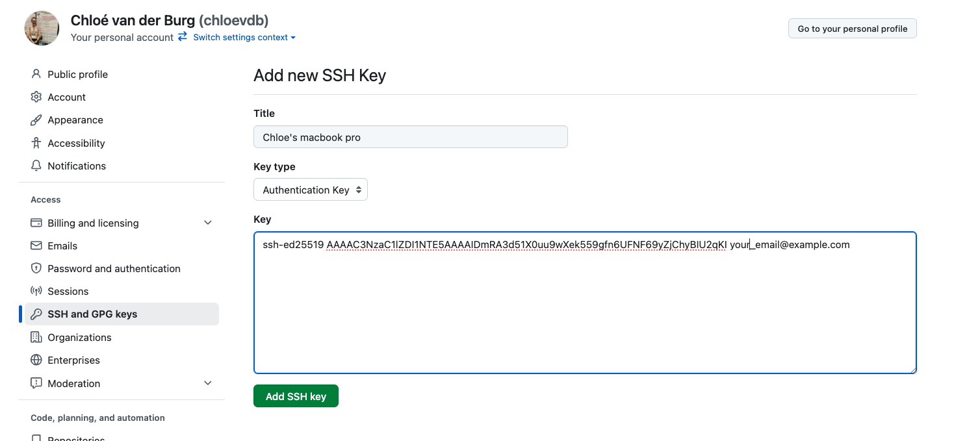Click Go to your personal profile
Viewport: 980px width, 441px height.
[852, 29]
